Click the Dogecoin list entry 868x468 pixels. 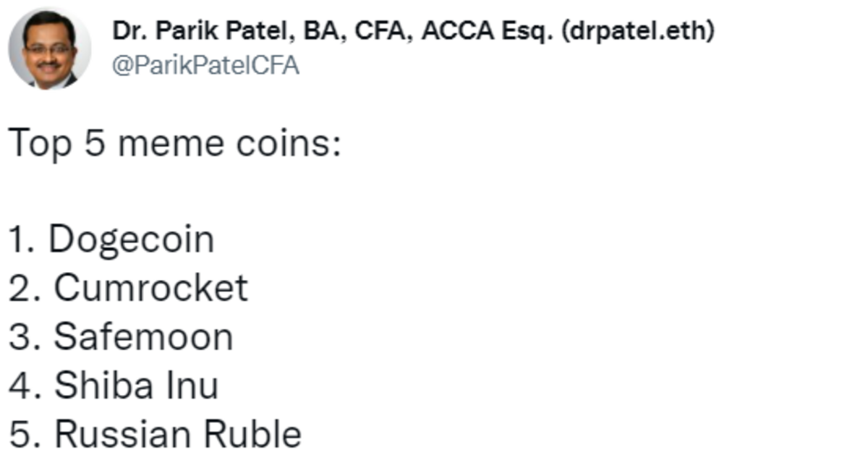pyautogui.click(x=111, y=240)
